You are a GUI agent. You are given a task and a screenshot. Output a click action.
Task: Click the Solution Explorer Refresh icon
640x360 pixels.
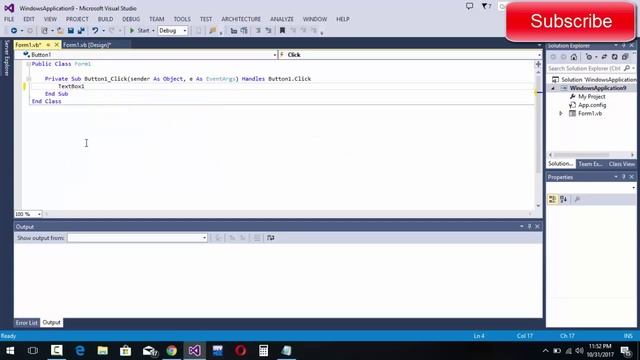[614, 57]
